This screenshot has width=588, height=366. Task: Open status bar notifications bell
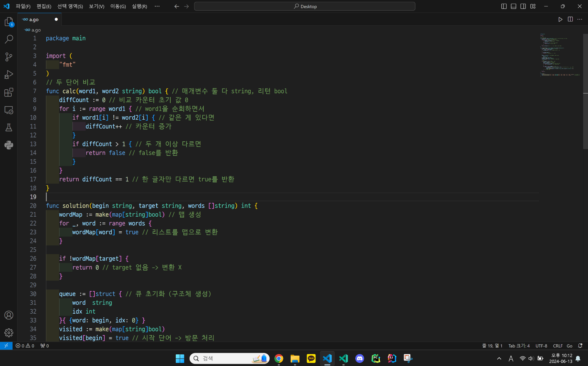(580, 346)
